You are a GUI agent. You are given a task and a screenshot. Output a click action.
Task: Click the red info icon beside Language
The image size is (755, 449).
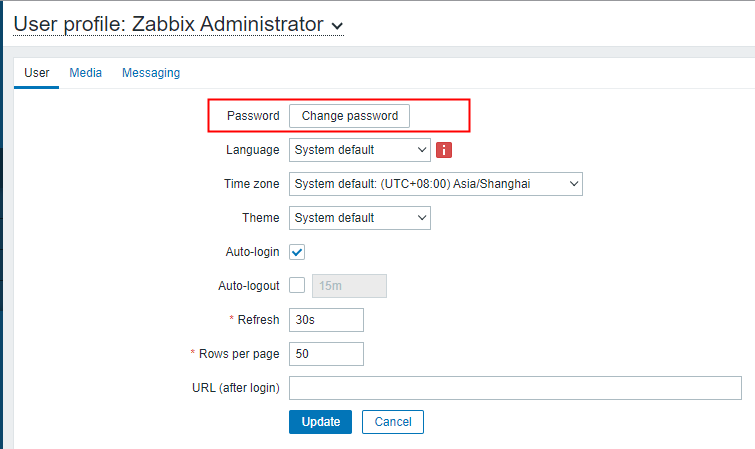445,150
